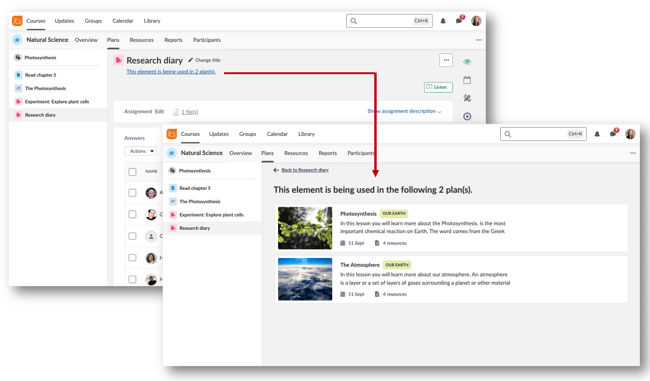Switch to Resources tab in back window

pyautogui.click(x=142, y=40)
